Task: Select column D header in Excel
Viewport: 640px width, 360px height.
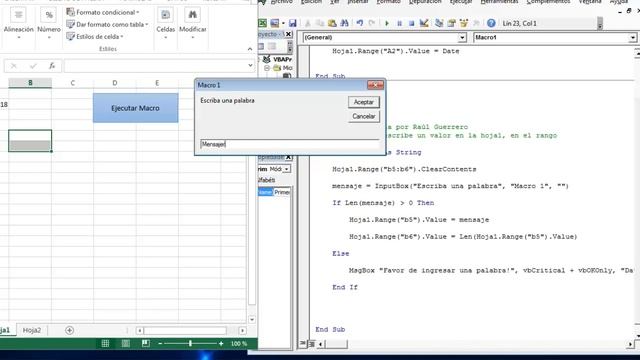Action: coord(115,83)
